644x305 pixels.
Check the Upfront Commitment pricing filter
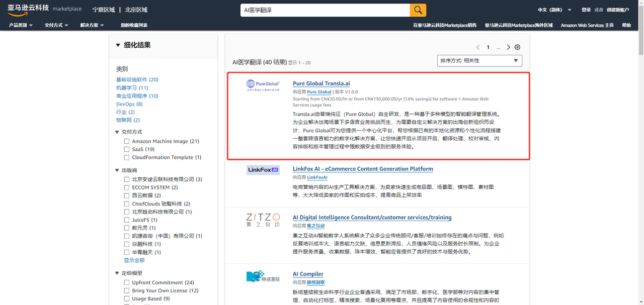click(127, 282)
